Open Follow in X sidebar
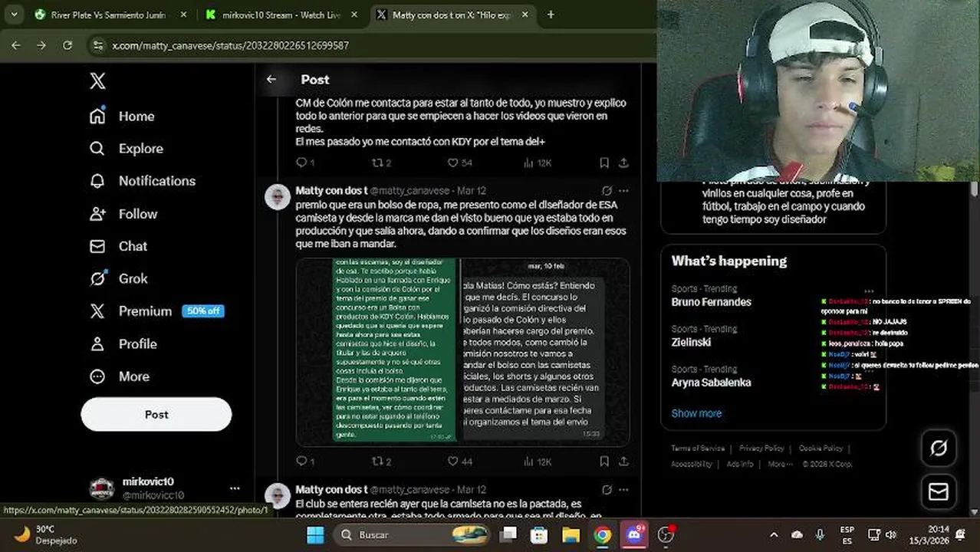Image resolution: width=980 pixels, height=552 pixels. [123, 214]
